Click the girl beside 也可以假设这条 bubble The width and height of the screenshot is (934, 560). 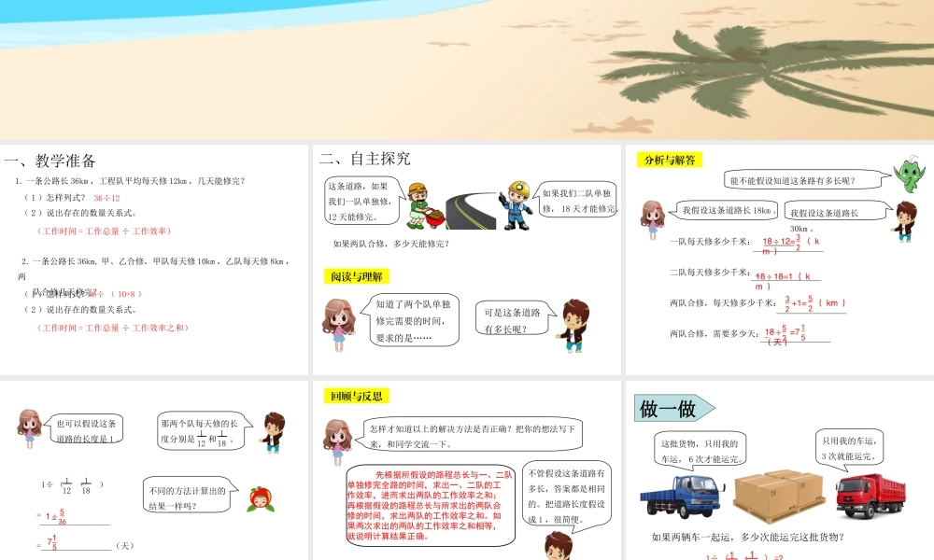coord(29,428)
